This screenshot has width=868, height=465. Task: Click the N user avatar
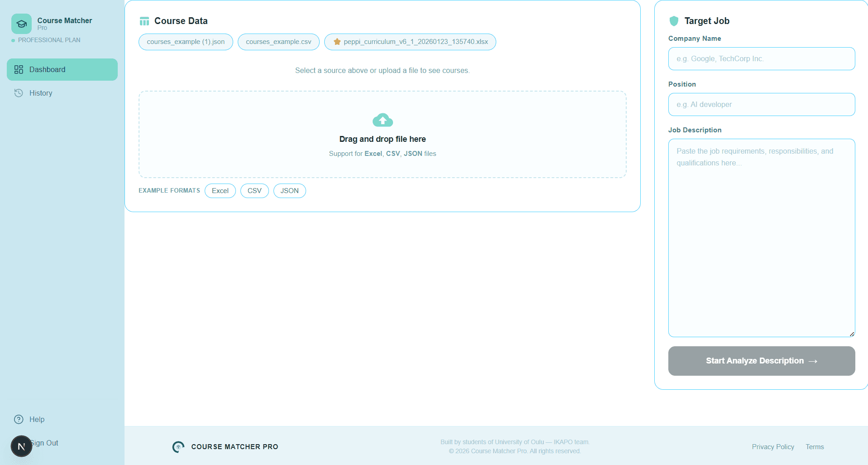pos(21,446)
